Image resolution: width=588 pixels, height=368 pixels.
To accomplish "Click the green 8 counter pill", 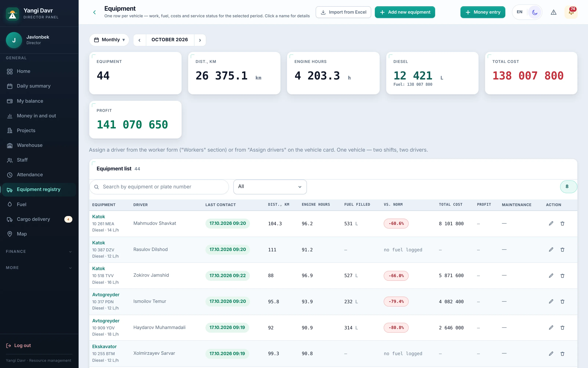I will click(568, 187).
